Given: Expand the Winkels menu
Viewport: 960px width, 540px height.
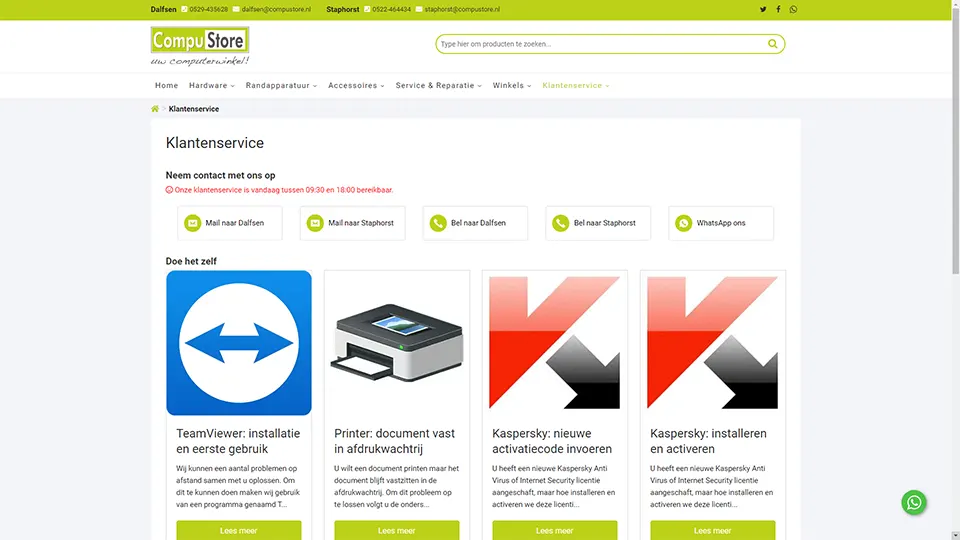Looking at the screenshot, I should click(512, 86).
